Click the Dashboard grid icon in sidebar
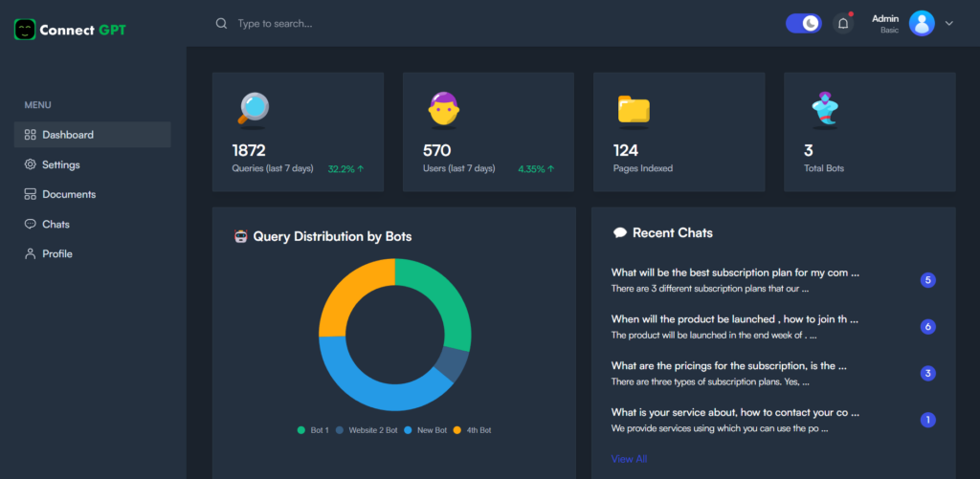This screenshot has width=980, height=479. point(30,135)
